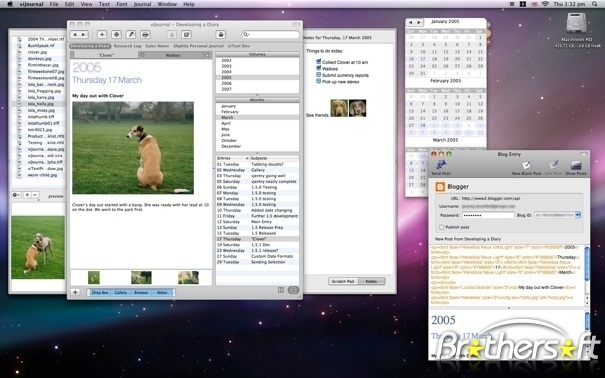Open Show Posts in Blog Entry toolbar
605x378 pixels.
(576, 166)
